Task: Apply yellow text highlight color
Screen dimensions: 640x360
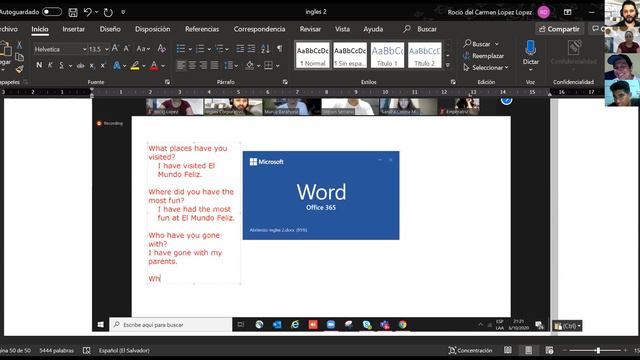Action: (x=135, y=65)
